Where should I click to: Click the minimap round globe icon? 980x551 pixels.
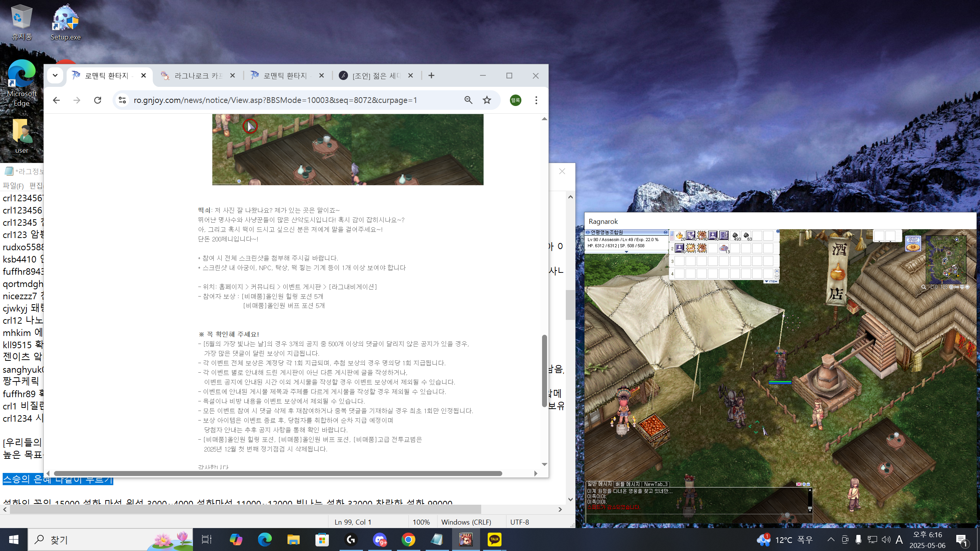(x=967, y=287)
